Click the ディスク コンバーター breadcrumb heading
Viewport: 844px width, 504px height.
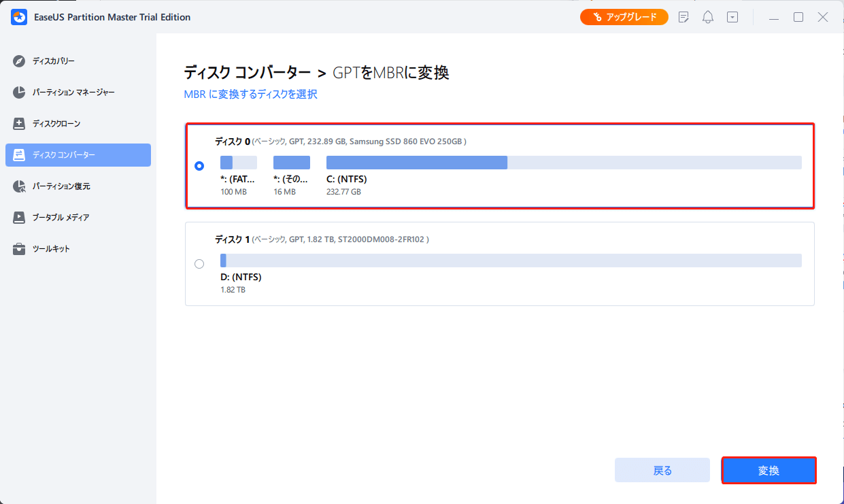point(247,73)
